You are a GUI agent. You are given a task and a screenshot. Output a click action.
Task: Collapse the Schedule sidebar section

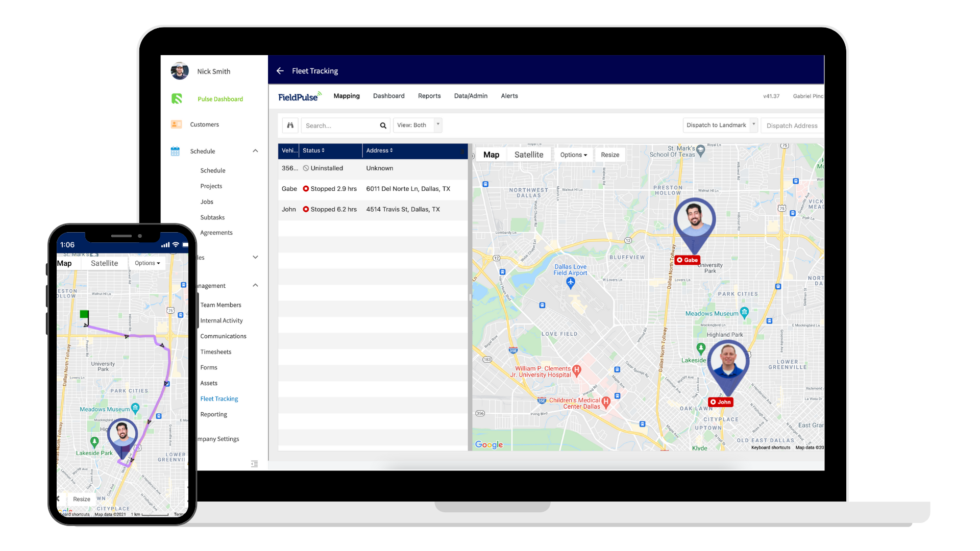pyautogui.click(x=255, y=151)
